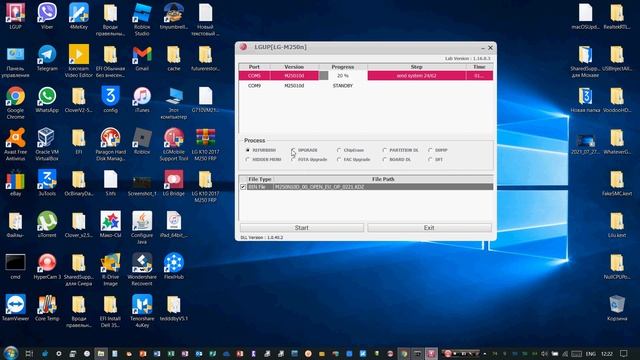Viewport: 640px width, 360px height.
Task: Switch the ENG input language
Action: 591,353
